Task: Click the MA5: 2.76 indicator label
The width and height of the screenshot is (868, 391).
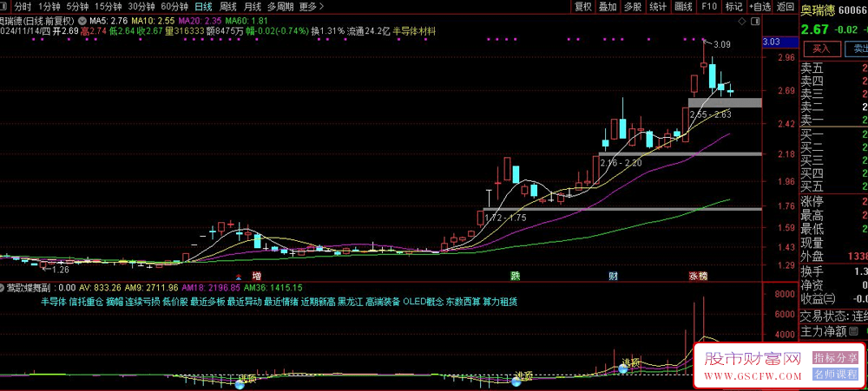Action: (x=109, y=21)
